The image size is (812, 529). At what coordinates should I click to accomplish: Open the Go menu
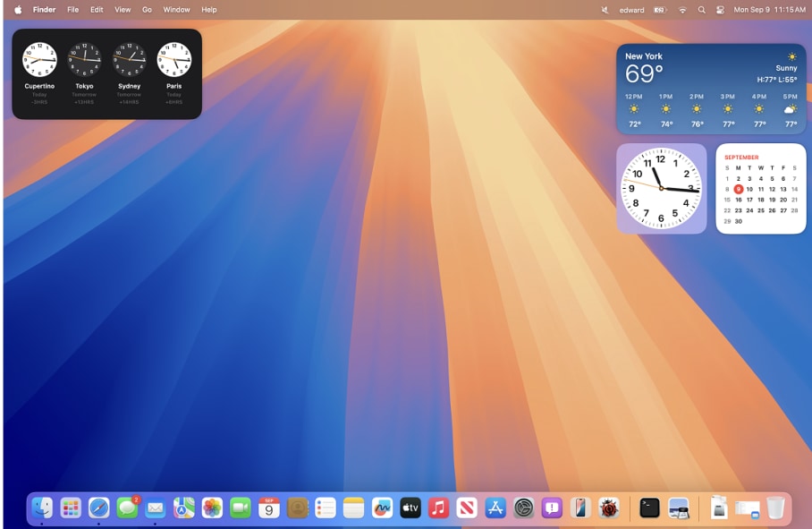click(147, 9)
